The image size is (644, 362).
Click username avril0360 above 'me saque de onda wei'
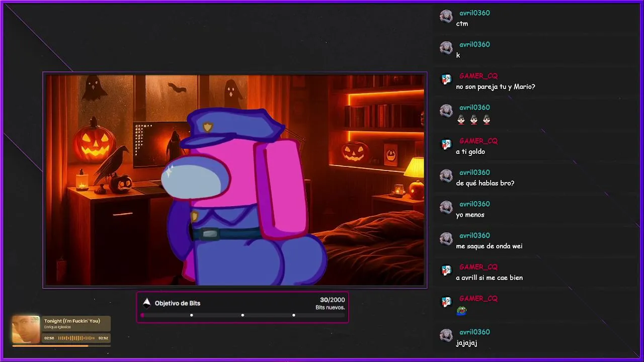point(474,235)
